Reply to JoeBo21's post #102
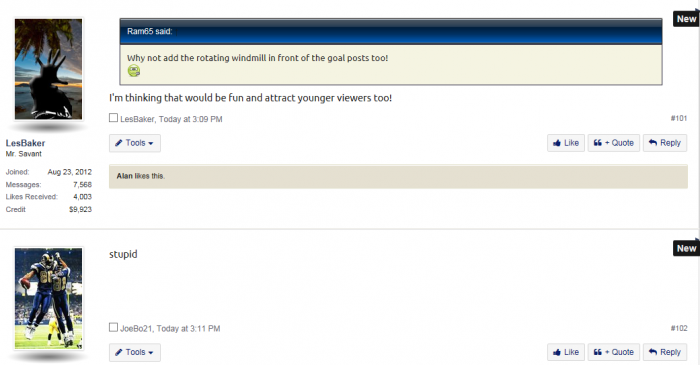Image resolution: width=700 pixels, height=365 pixels. click(665, 353)
